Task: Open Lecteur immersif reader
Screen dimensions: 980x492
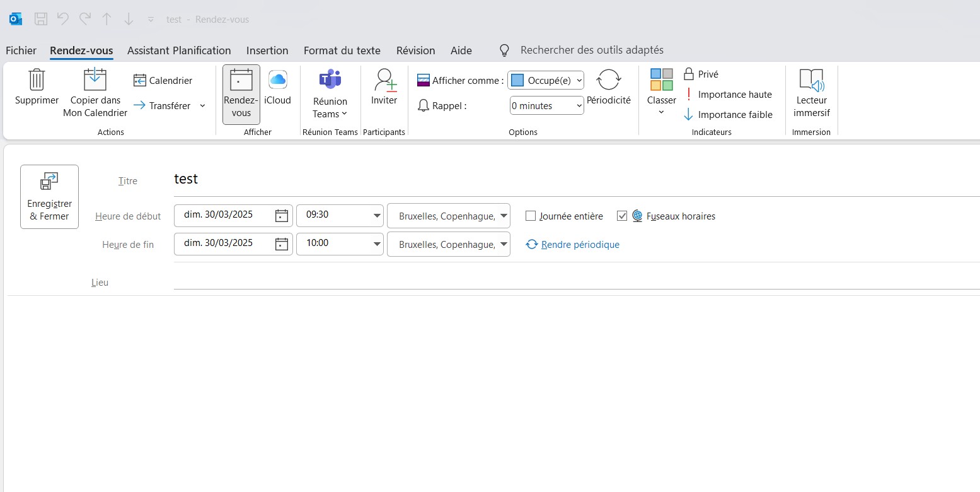Action: tap(812, 93)
